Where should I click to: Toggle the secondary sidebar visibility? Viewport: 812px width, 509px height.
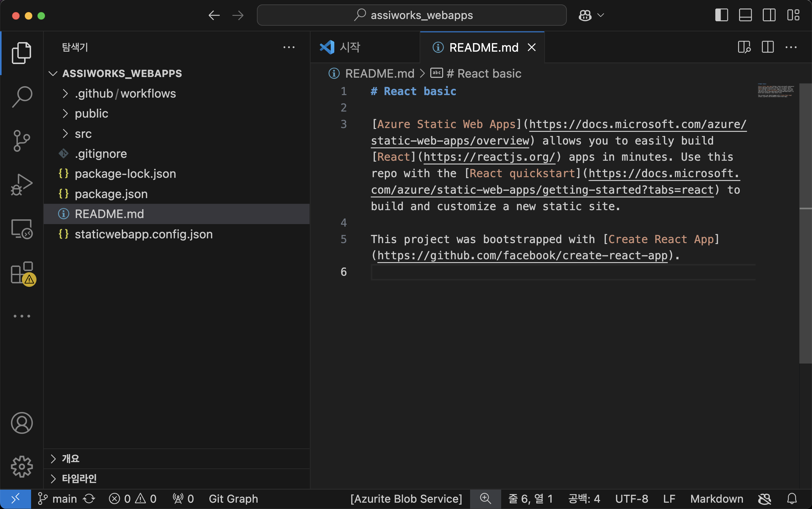(x=769, y=16)
